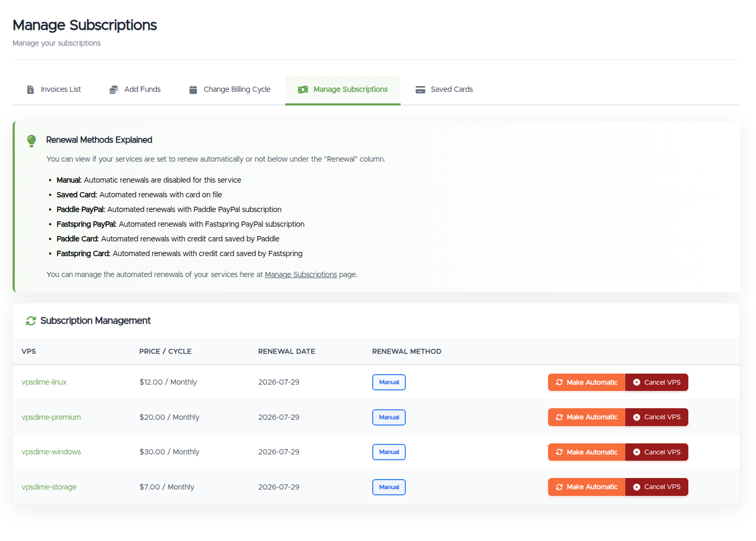The width and height of the screenshot is (756, 541).
Task: Click the Saved Card explanation bullet
Action: point(139,195)
